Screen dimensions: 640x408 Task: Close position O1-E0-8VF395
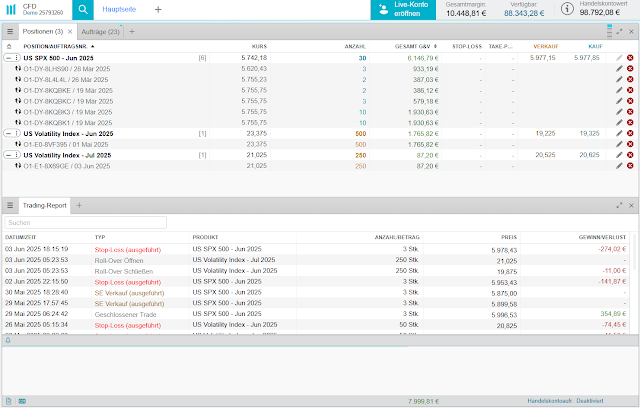click(x=630, y=144)
